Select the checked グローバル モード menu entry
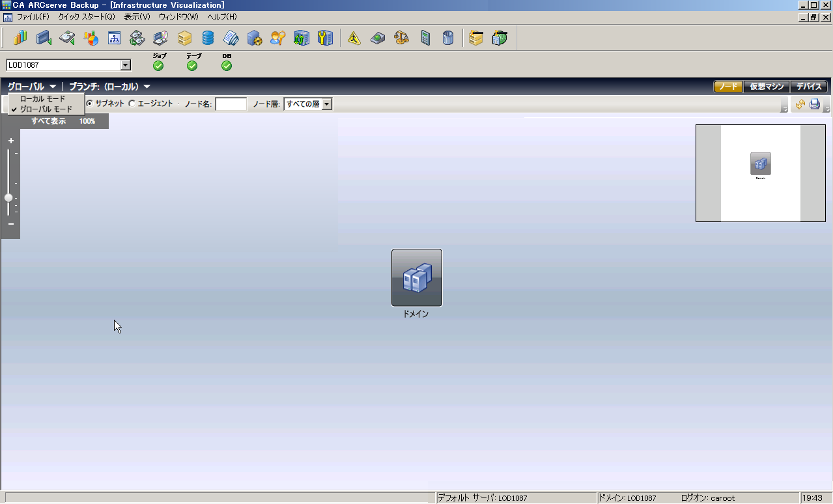 [46, 109]
